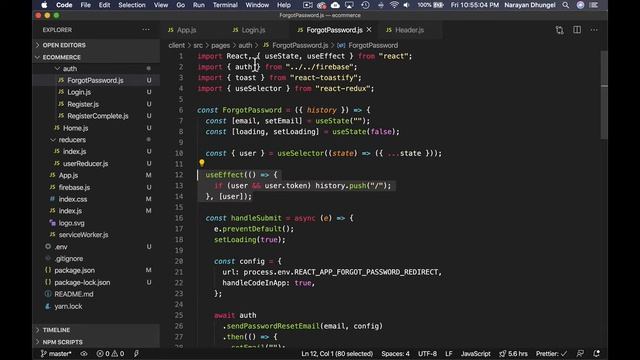Open notifications bell in status bar
Screen dimensions: 640x360
coord(596,353)
